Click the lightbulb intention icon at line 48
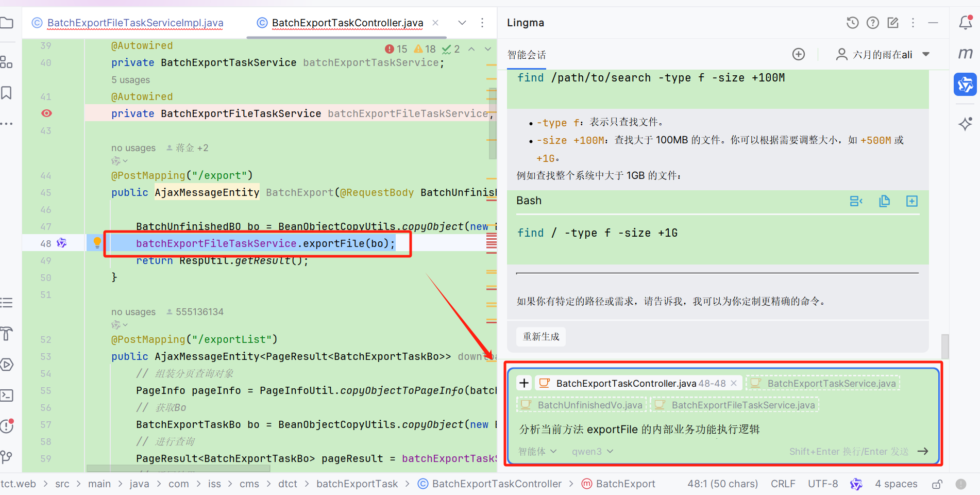This screenshot has height=495, width=980. [x=97, y=242]
